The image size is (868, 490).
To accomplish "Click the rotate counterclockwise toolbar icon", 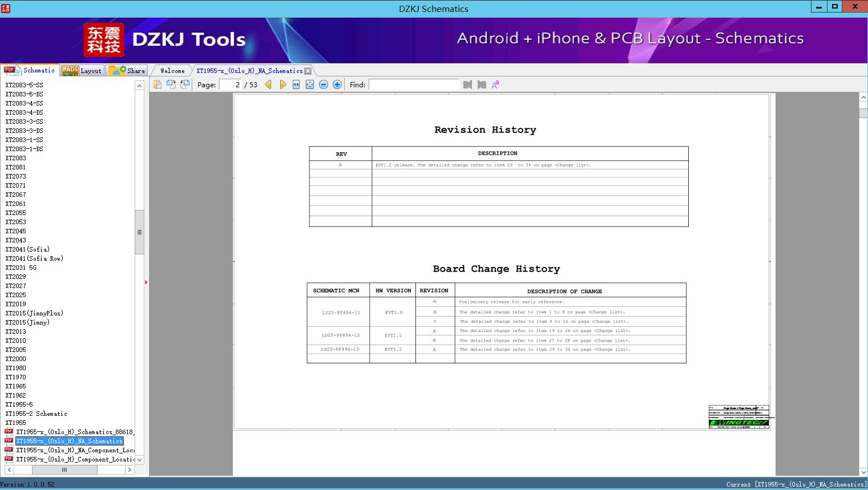I will pos(171,84).
